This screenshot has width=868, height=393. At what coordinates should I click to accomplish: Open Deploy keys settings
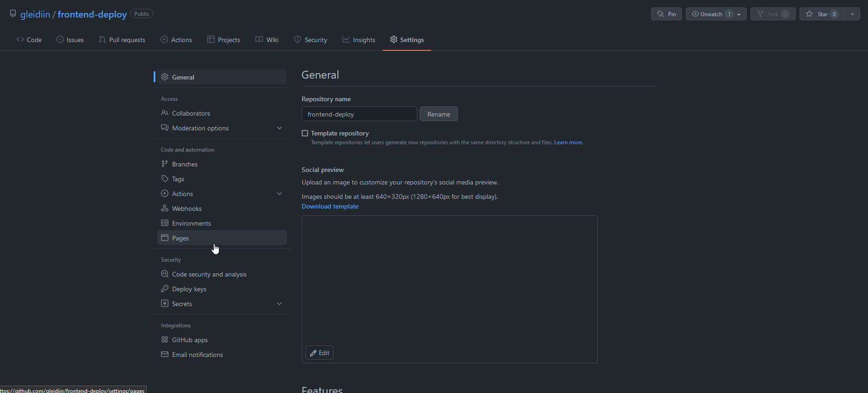click(222, 289)
